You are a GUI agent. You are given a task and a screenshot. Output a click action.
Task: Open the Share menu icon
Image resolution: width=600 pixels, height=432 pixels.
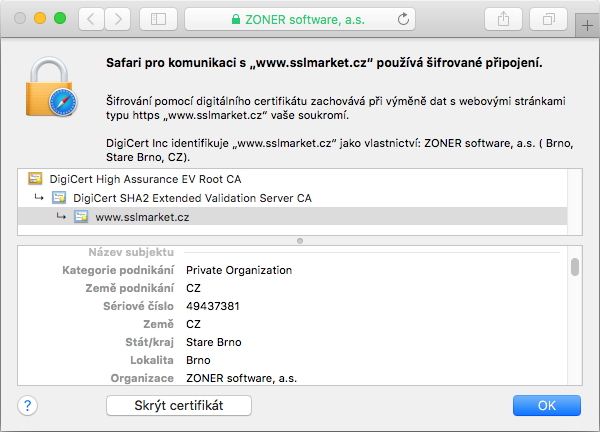coord(503,19)
